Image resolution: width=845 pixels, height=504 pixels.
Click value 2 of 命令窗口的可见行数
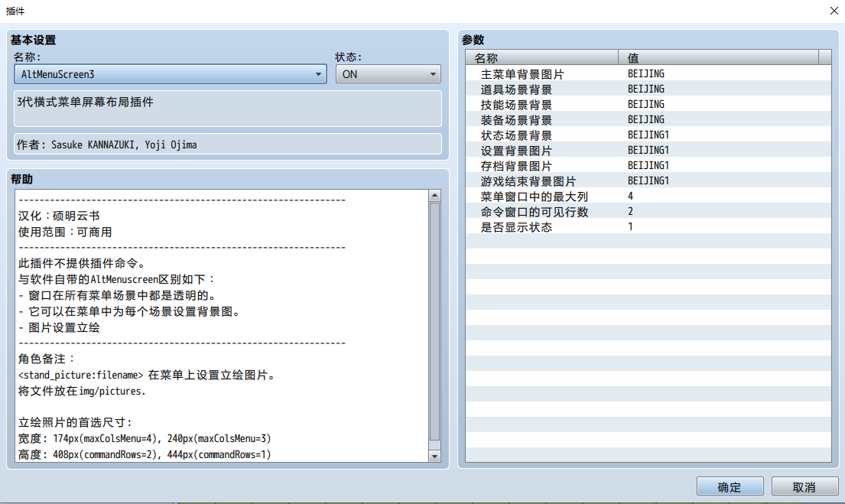[x=631, y=211]
